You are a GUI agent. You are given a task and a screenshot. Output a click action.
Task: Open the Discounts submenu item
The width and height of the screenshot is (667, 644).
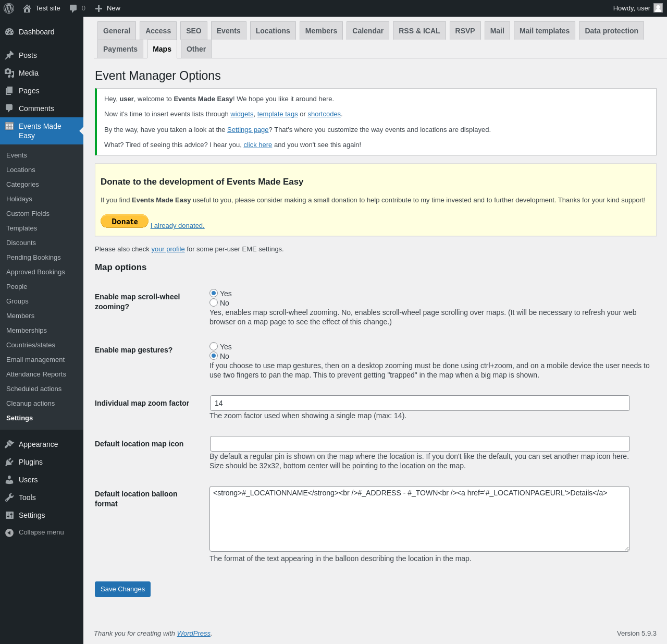pyautogui.click(x=42, y=243)
